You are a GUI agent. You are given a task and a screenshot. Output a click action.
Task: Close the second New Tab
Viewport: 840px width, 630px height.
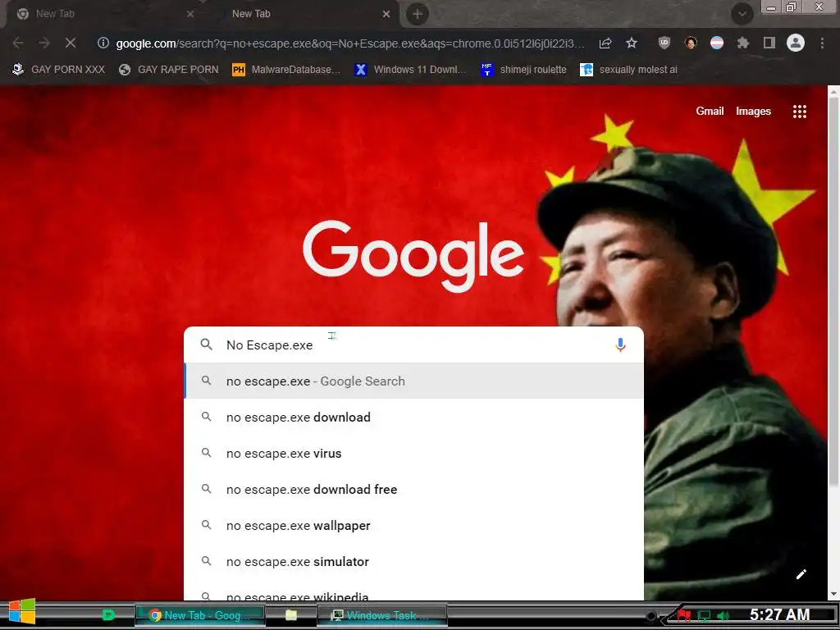coord(386,14)
